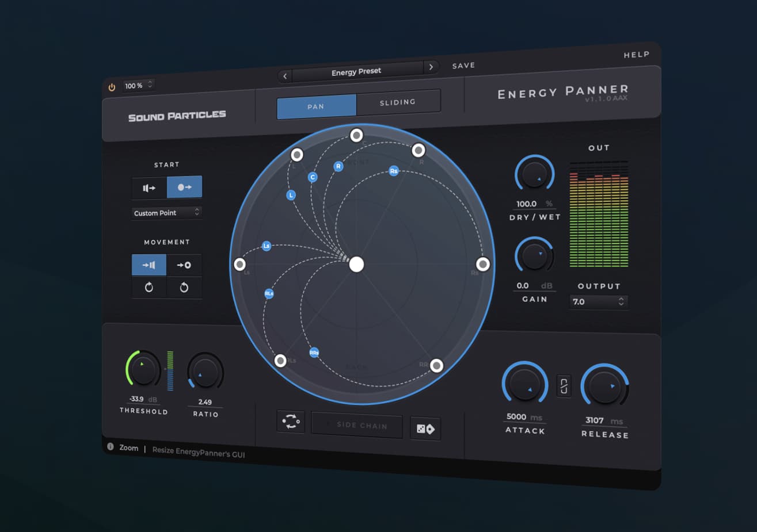
Task: Click the blue Rs source dot
Action: (x=394, y=171)
